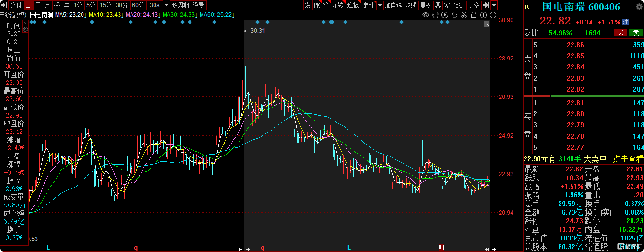Select the scissors cut tool
Viewport: 644px width, 252px height.
click(464, 15)
